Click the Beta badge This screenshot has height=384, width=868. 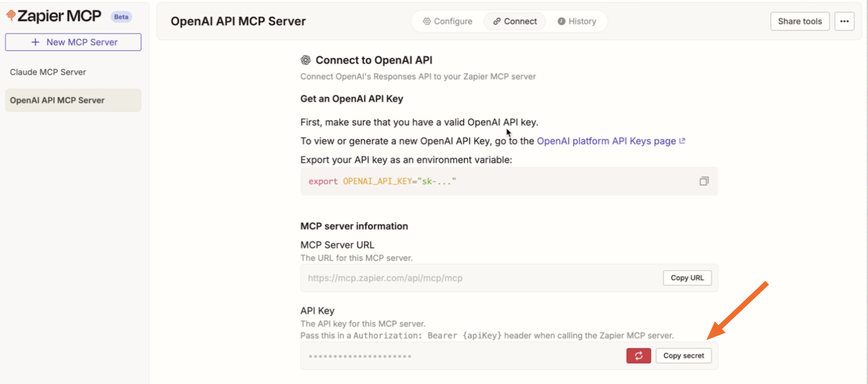coord(121,17)
